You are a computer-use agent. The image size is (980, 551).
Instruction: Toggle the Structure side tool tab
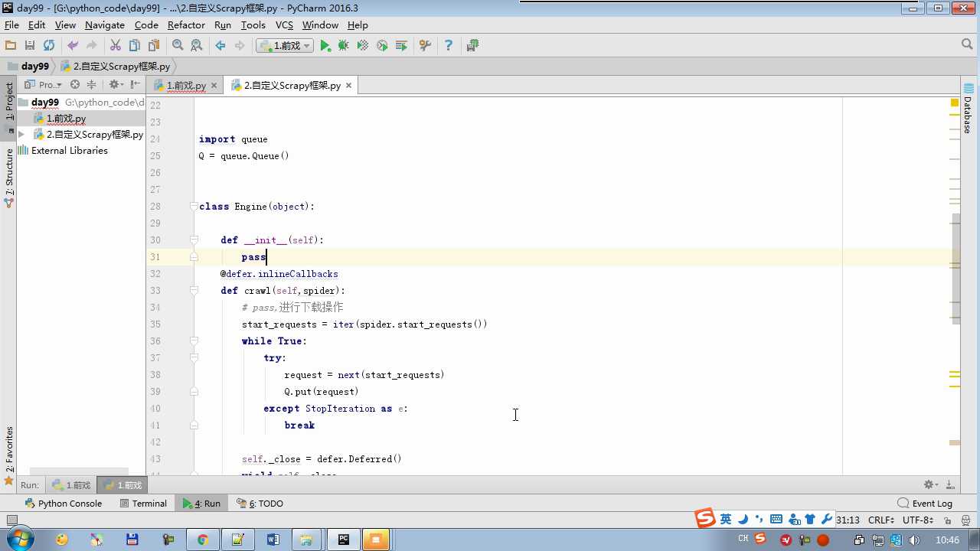8,177
